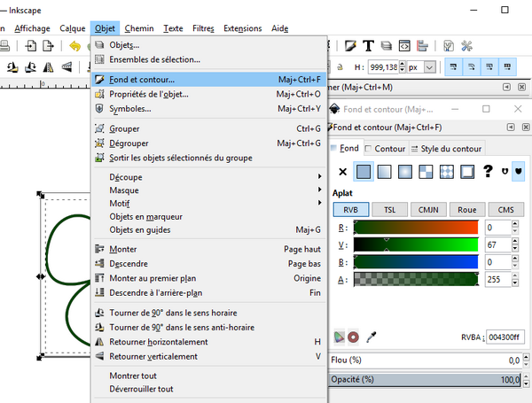Open the Extensions menu
The width and height of the screenshot is (532, 403).
click(243, 28)
